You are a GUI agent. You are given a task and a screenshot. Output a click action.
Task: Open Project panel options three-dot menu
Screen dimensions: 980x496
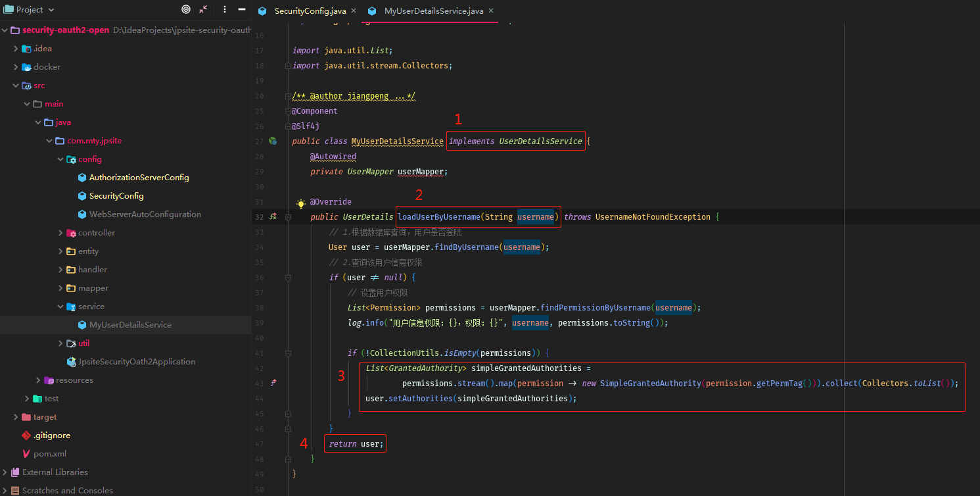[225, 10]
